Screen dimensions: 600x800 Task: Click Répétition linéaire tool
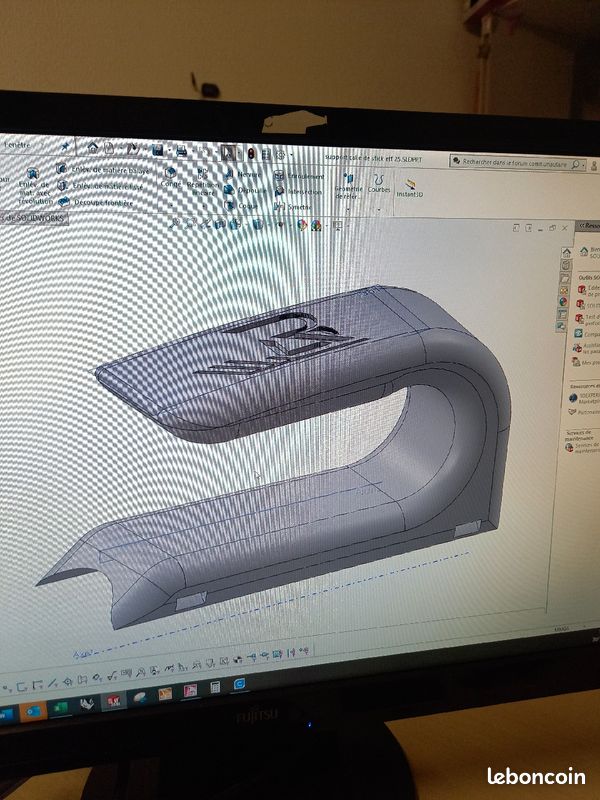pos(203,182)
